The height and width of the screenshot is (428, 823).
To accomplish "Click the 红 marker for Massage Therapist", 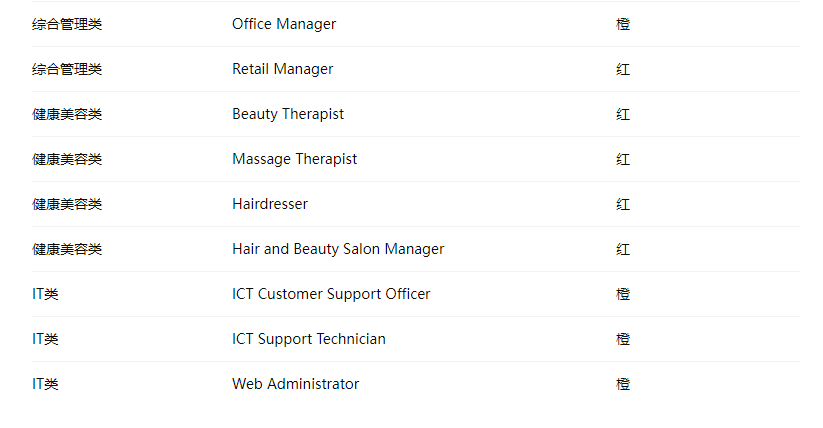I will click(x=623, y=159).
